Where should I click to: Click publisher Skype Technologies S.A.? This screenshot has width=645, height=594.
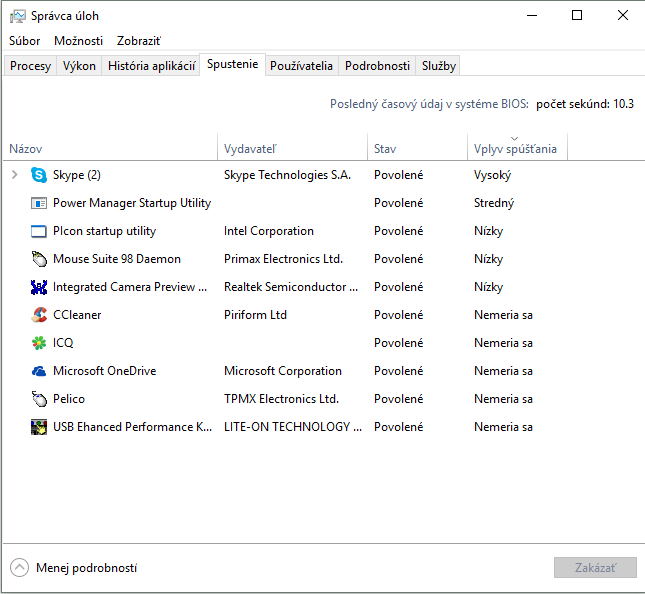click(287, 175)
